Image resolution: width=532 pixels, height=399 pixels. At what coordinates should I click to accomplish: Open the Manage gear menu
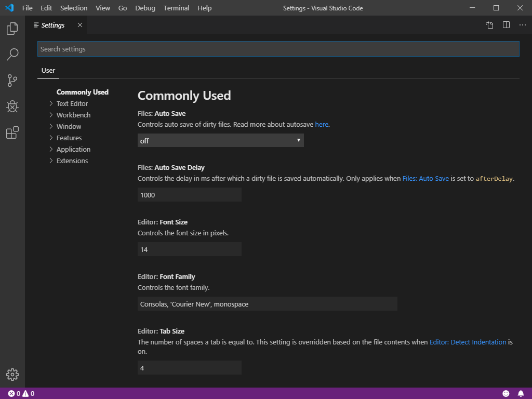tap(12, 375)
